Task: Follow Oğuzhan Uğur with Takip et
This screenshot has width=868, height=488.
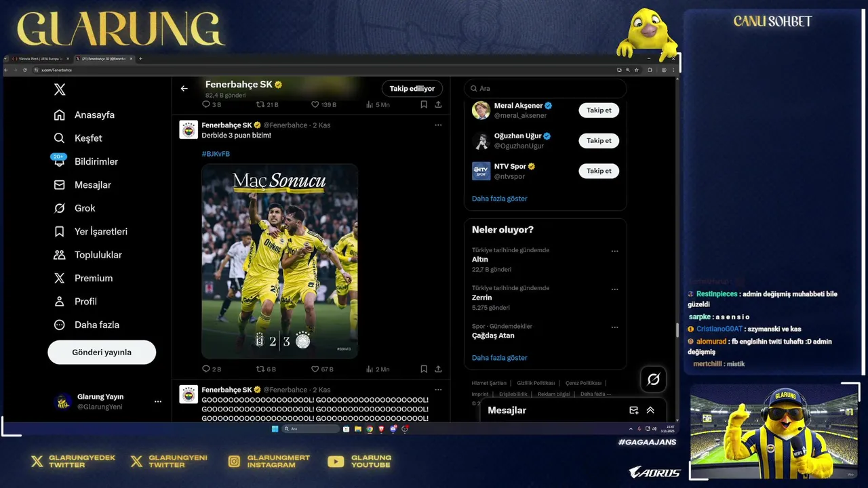Action: coord(599,141)
